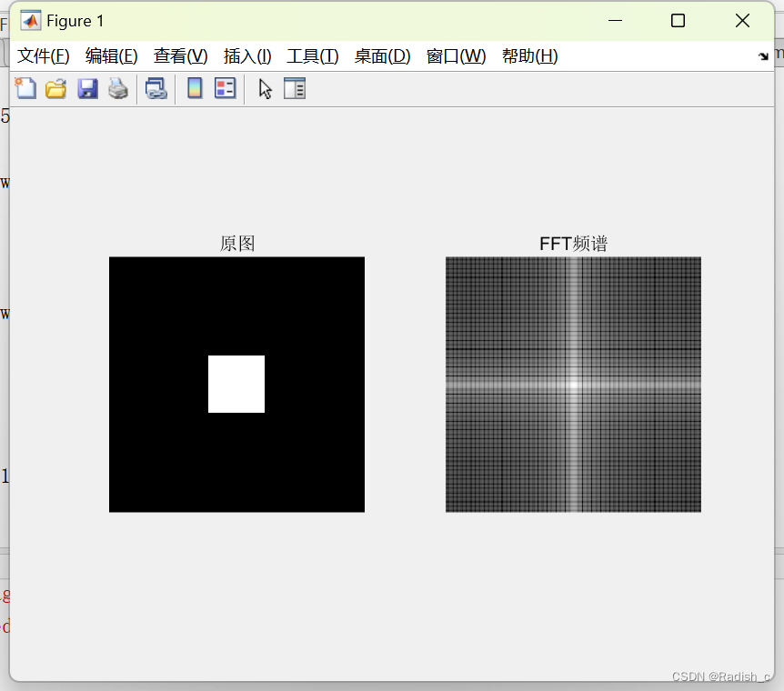Save the figure using the floppy disk icon
This screenshot has height=691, width=784.
tap(87, 88)
